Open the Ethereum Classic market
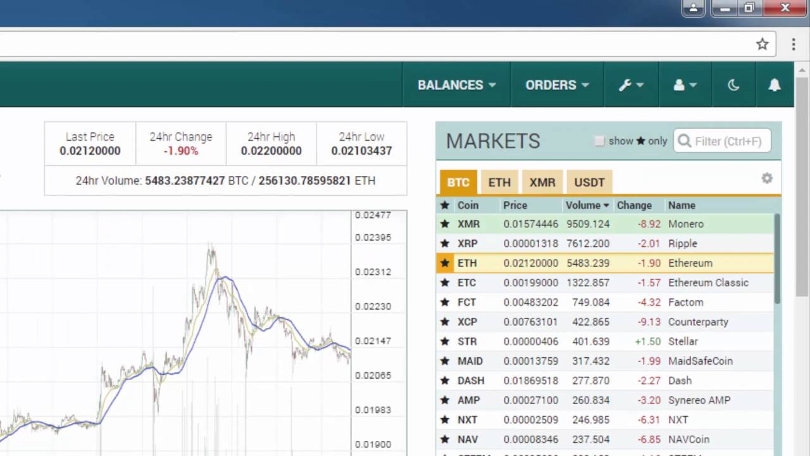Image resolution: width=810 pixels, height=456 pixels. (x=605, y=283)
